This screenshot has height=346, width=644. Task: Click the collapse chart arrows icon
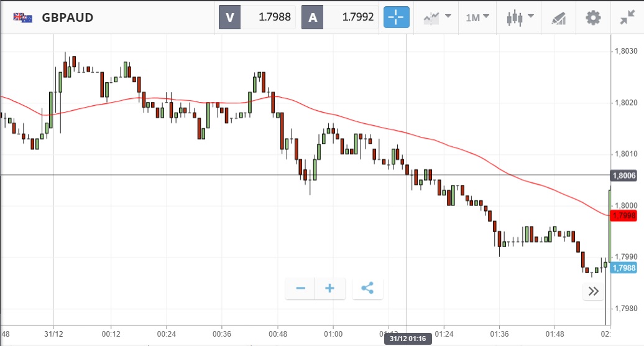[x=627, y=17]
